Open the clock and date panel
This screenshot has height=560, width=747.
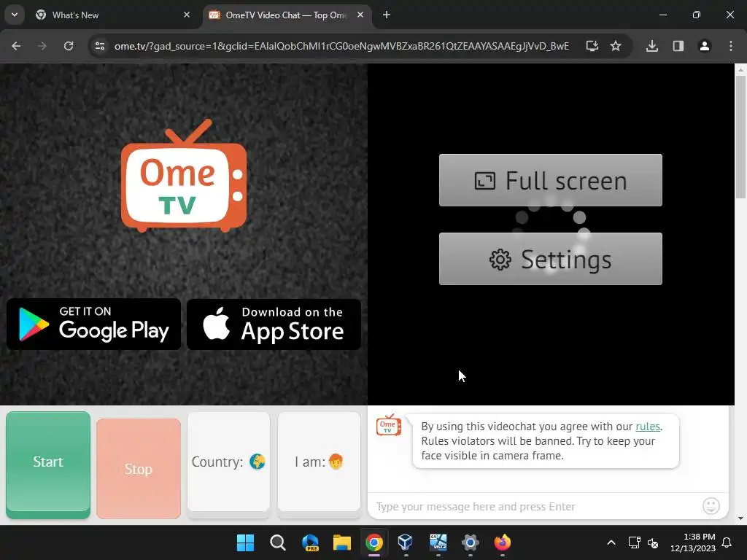(693, 542)
